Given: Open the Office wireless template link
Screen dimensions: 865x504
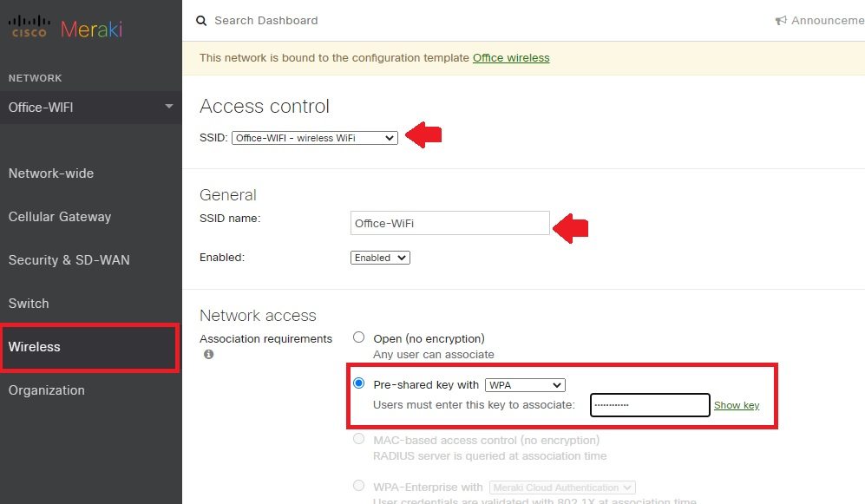Looking at the screenshot, I should (511, 58).
